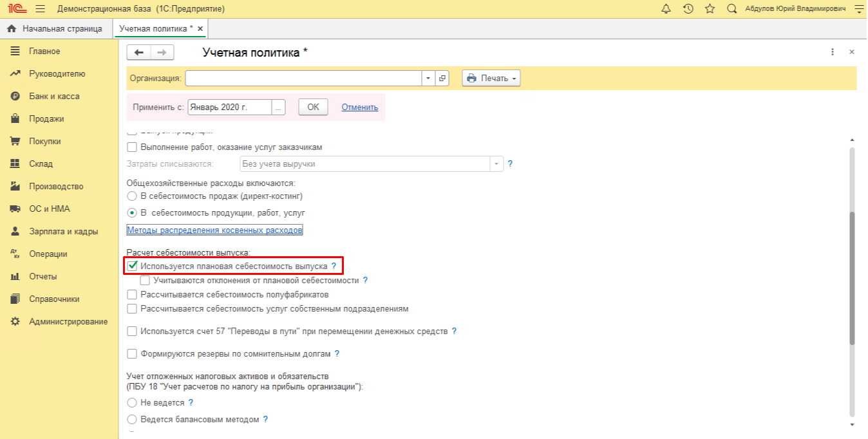Go back with the left arrow button
Viewport: 868px width, 439px height.
(138, 53)
